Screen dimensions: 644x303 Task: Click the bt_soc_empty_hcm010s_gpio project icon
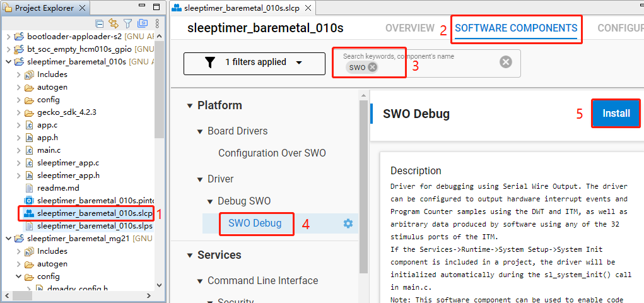(20, 49)
